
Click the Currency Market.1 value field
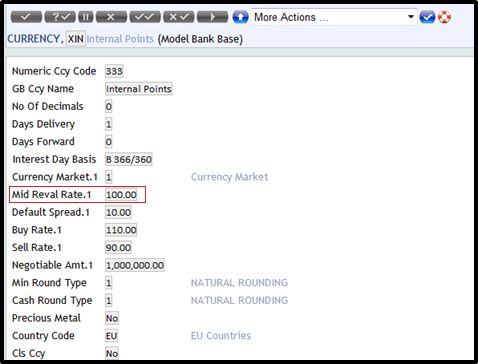click(109, 177)
